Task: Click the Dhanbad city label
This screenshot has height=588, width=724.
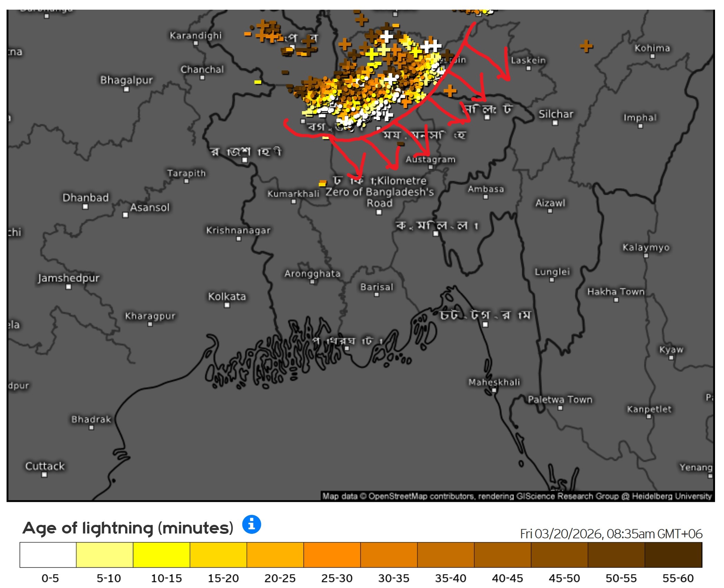Action: tap(85, 198)
